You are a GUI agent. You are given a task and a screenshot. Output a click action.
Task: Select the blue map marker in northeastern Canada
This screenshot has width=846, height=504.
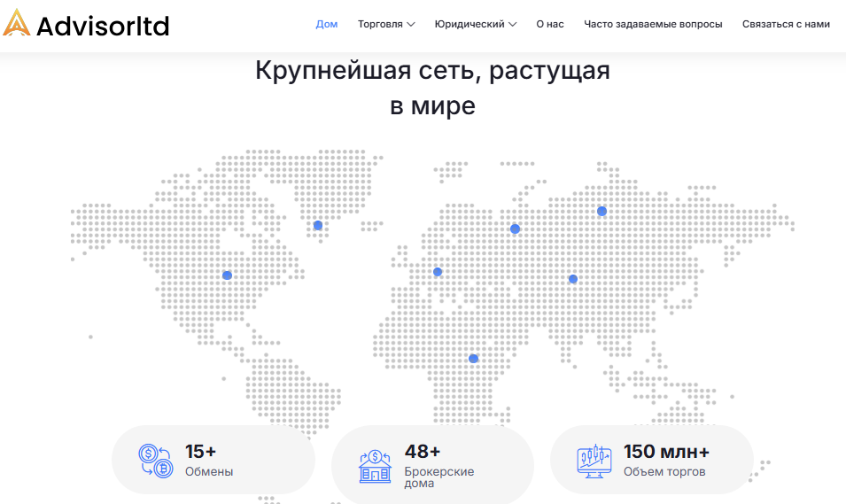318,225
